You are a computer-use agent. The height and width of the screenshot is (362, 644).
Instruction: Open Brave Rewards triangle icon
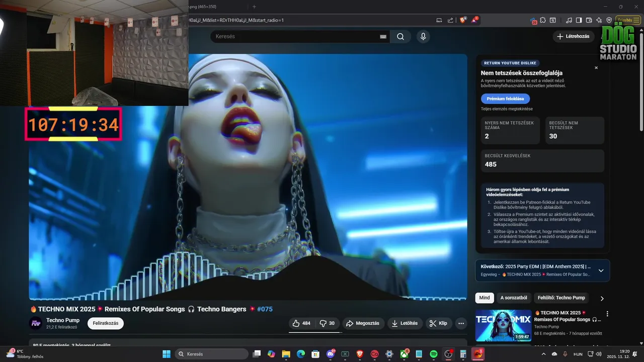[x=474, y=20]
